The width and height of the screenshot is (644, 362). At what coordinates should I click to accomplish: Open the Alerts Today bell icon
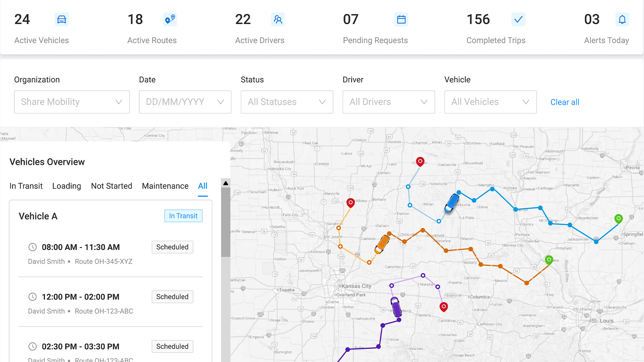[622, 19]
